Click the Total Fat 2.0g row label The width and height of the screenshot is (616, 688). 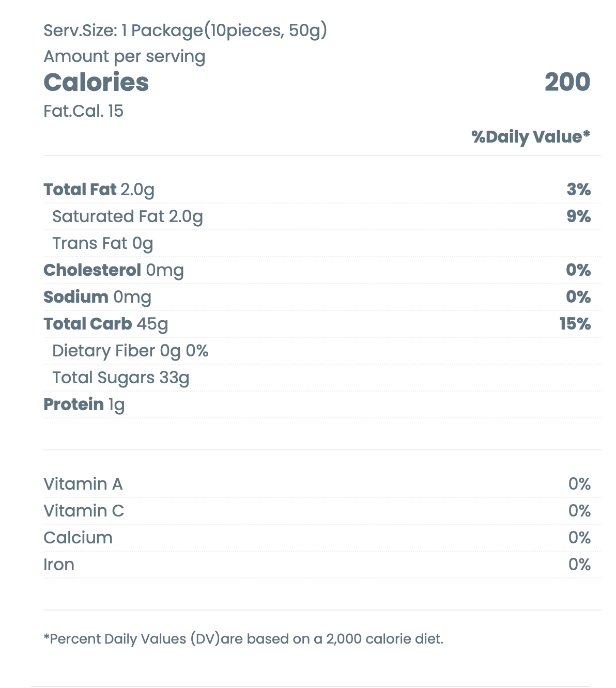(x=99, y=190)
